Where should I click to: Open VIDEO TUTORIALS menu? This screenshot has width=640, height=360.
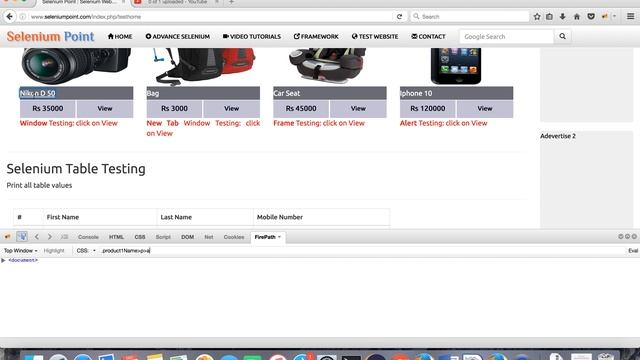coord(252,36)
